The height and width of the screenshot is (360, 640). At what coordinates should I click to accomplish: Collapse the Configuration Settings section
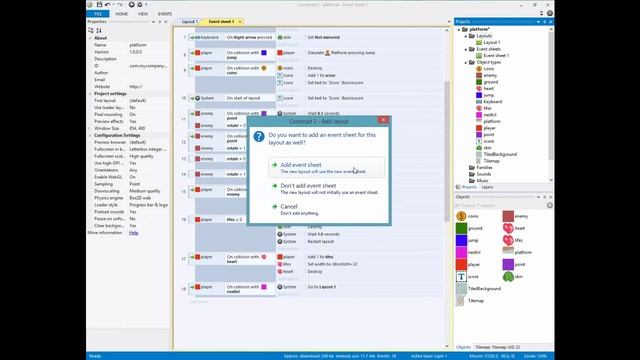tap(90, 135)
